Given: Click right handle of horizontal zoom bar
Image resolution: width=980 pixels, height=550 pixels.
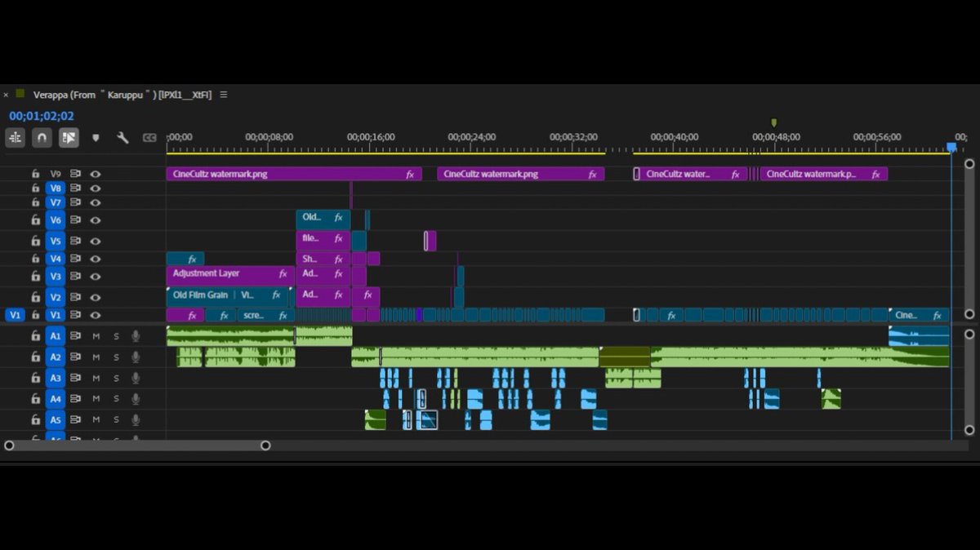Looking at the screenshot, I should (x=265, y=446).
